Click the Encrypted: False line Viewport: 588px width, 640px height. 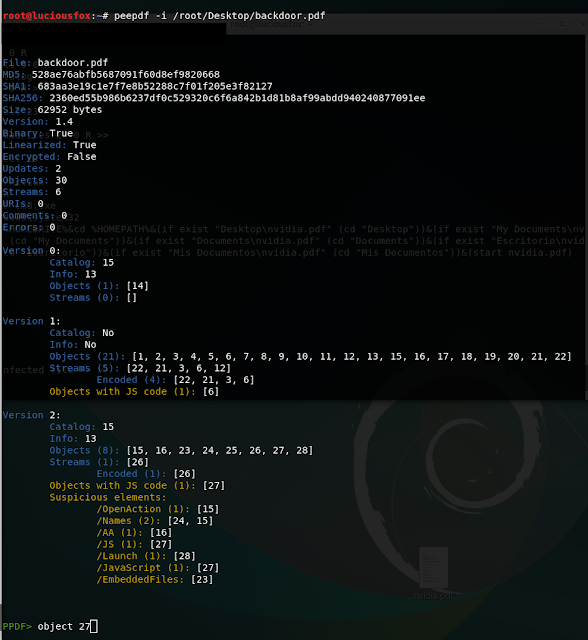tap(49, 157)
